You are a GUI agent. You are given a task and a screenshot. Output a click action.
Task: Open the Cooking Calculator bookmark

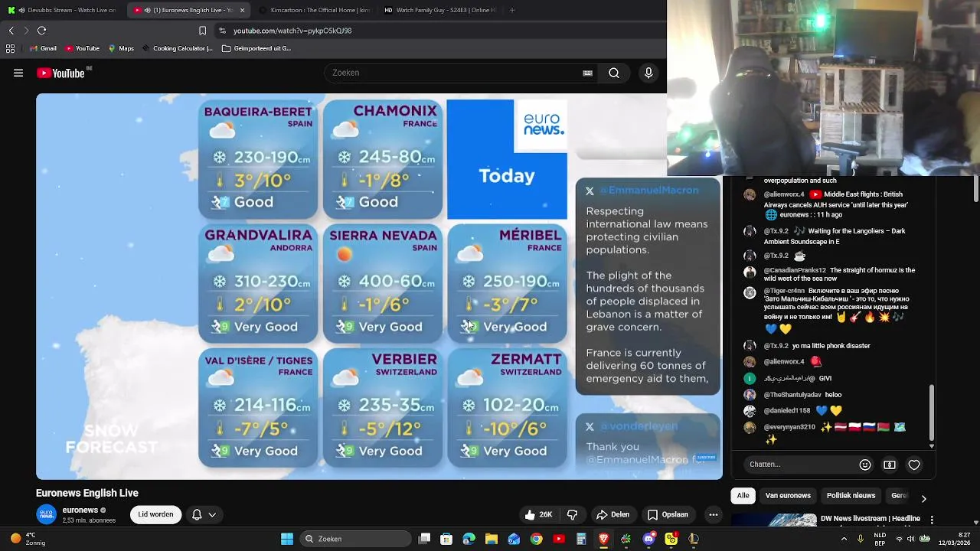click(178, 48)
